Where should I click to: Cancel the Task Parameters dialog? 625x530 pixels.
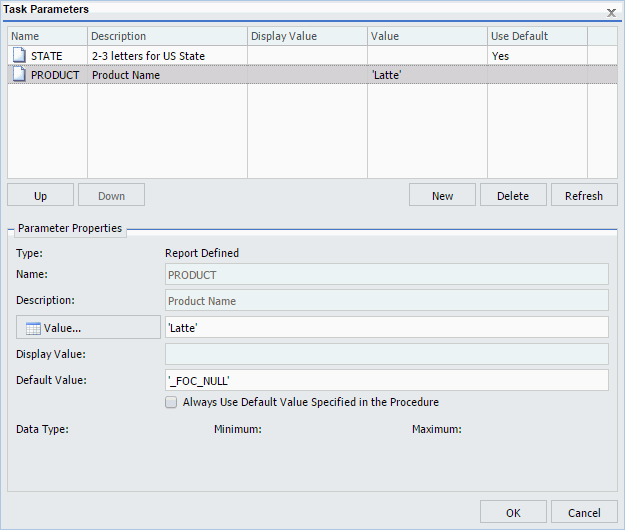(x=584, y=513)
